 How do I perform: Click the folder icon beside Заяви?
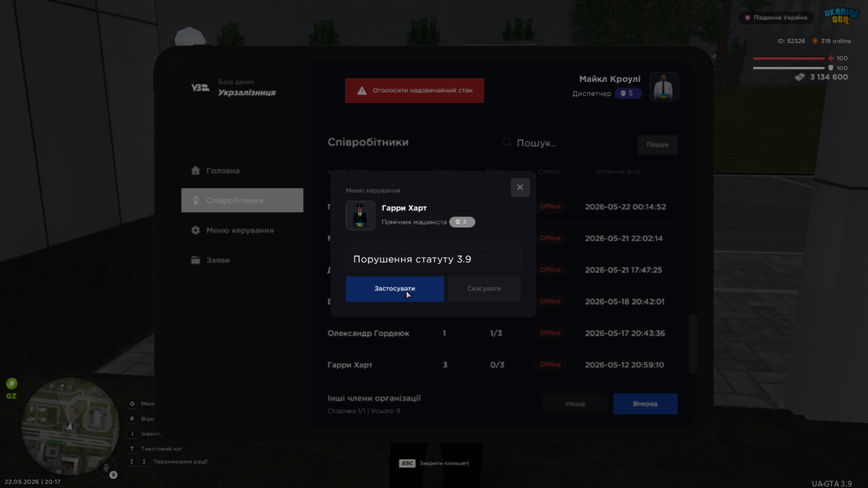[x=195, y=260]
